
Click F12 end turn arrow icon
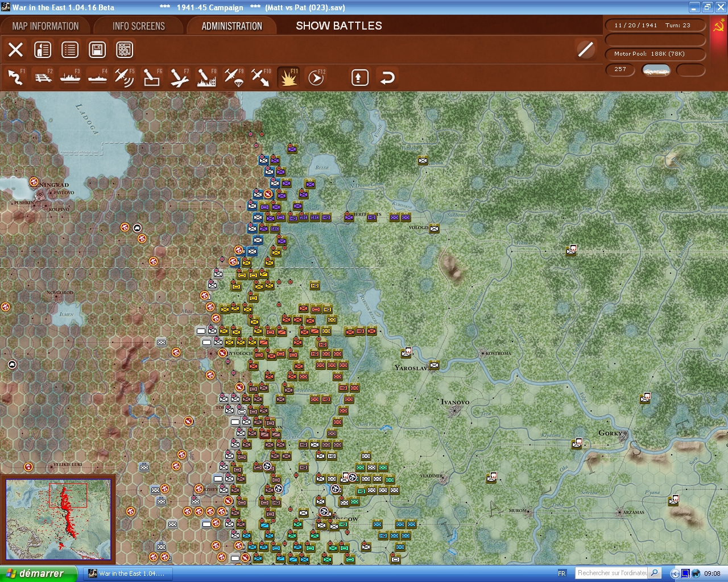point(316,77)
